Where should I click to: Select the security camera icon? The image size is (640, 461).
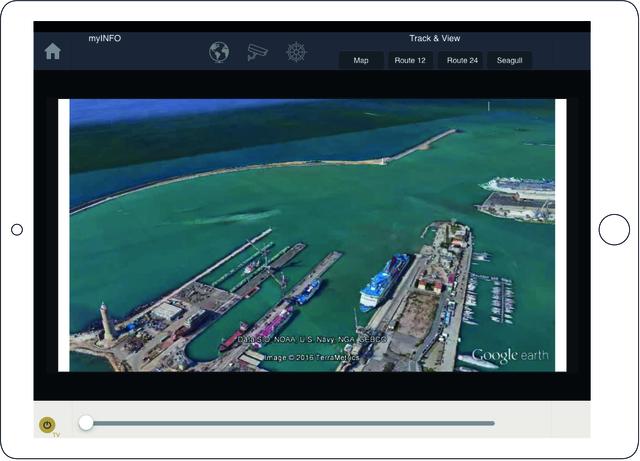(x=257, y=52)
